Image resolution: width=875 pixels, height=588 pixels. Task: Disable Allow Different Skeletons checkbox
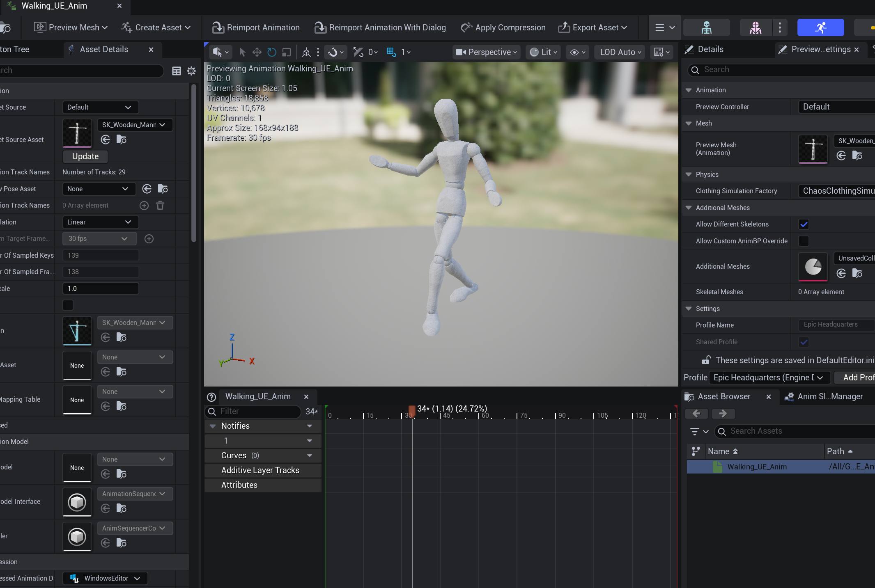pos(804,224)
